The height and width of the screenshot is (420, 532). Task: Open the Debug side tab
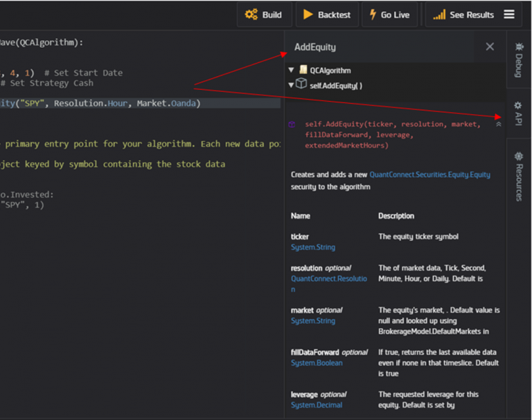pyautogui.click(x=518, y=60)
